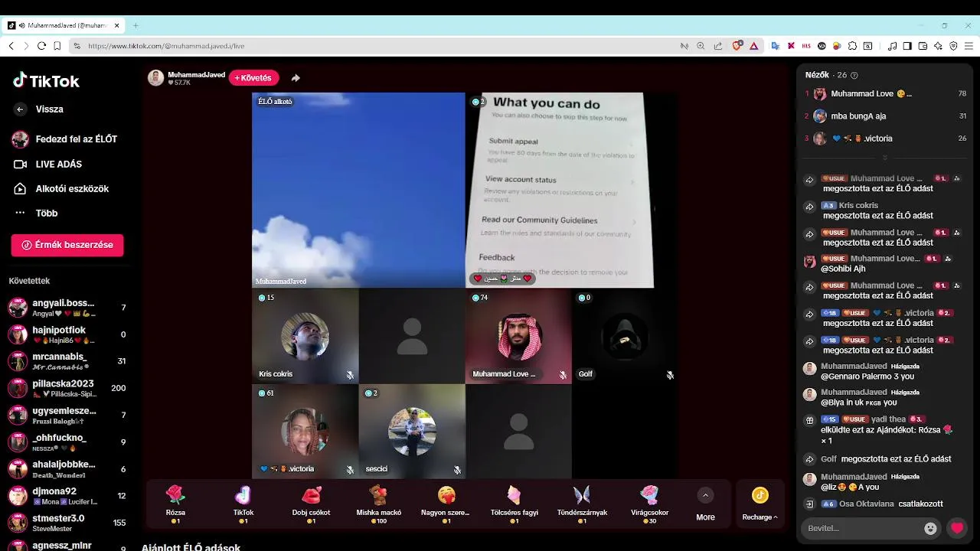Open emoji picker in chat

pos(931,528)
